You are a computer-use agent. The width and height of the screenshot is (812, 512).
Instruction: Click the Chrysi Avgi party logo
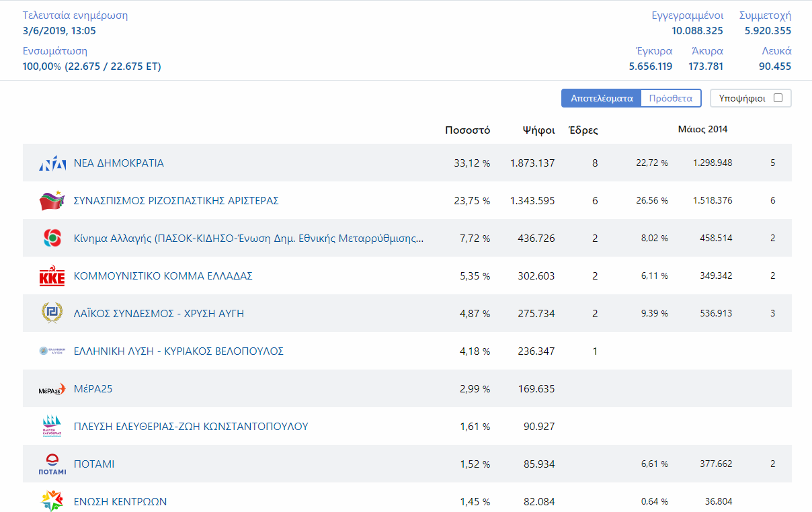(x=52, y=314)
